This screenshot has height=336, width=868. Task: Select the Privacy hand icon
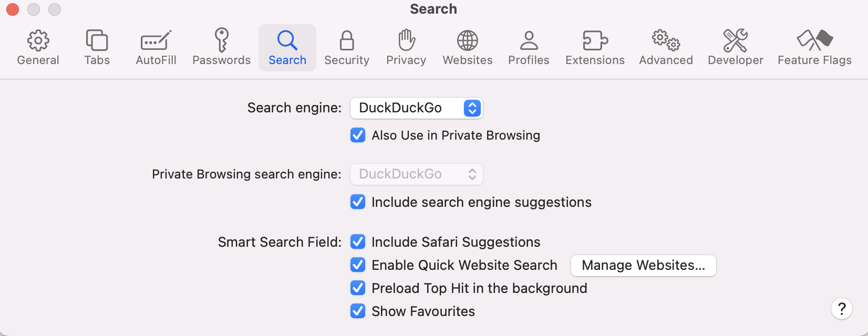406,40
